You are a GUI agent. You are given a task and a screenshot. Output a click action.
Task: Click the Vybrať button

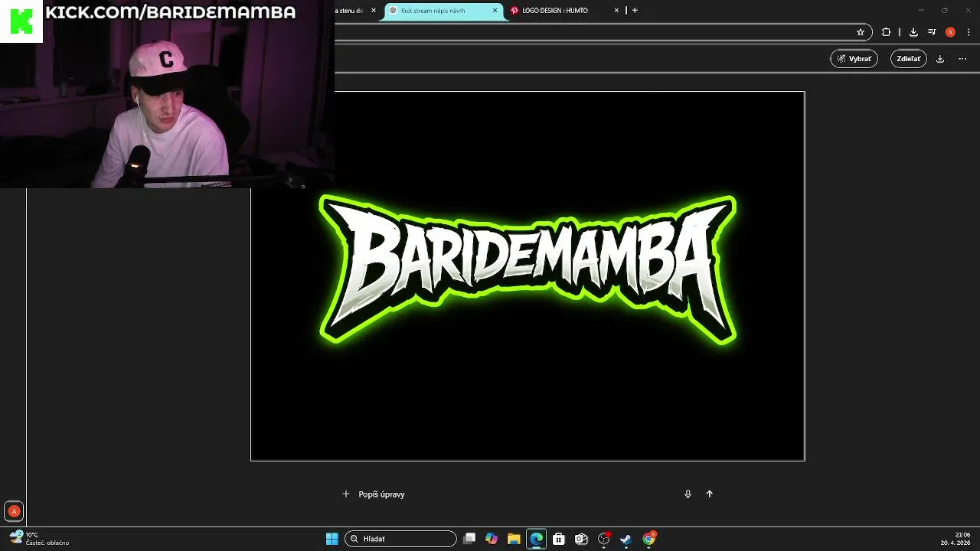pyautogui.click(x=854, y=59)
